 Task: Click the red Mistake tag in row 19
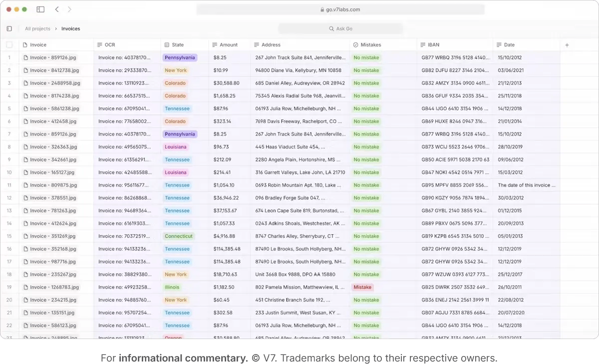pyautogui.click(x=362, y=287)
